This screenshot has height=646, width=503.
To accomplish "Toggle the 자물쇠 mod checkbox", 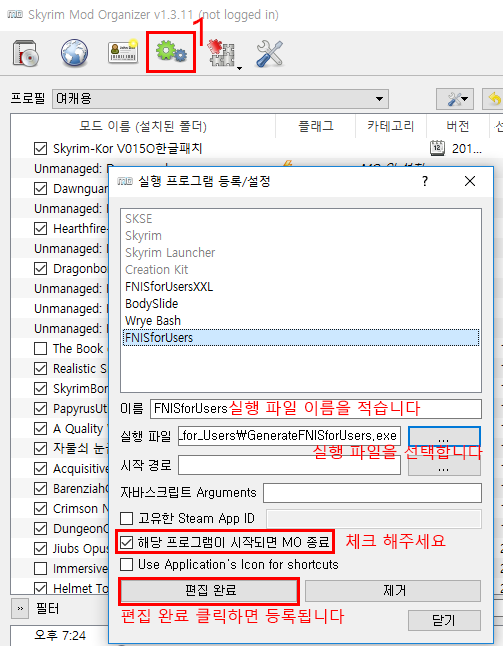I will click(x=40, y=448).
